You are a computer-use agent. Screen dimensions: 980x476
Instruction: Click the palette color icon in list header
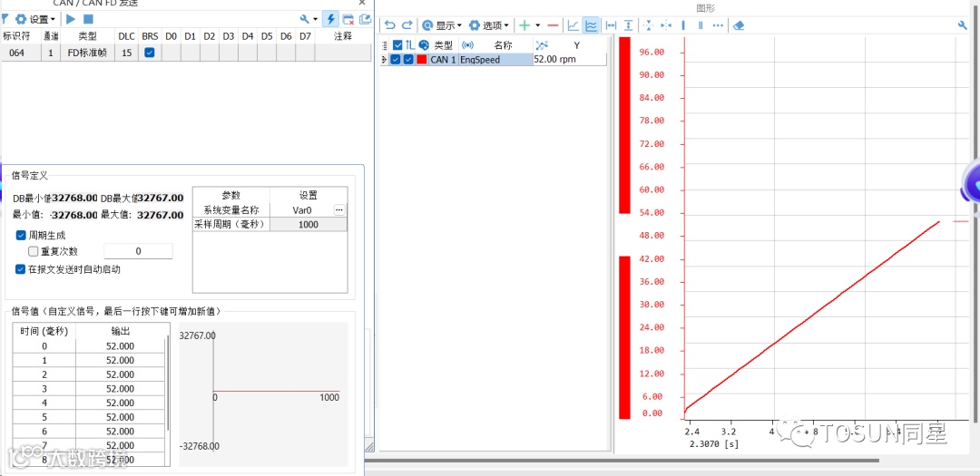[423, 45]
